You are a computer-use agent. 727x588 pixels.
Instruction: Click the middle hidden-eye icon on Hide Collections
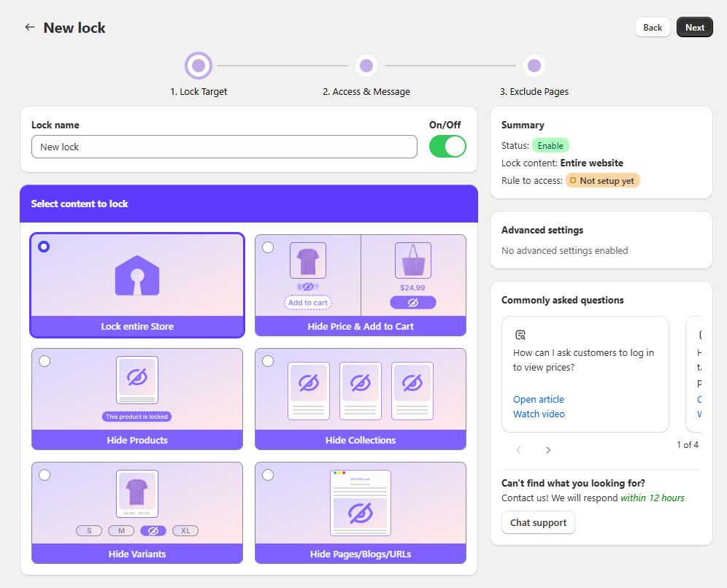(360, 384)
